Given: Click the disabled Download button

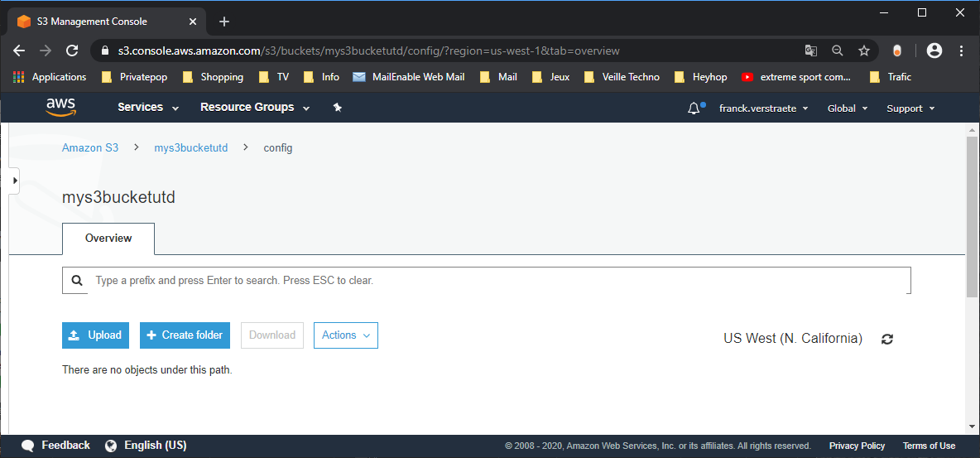Looking at the screenshot, I should click(272, 335).
